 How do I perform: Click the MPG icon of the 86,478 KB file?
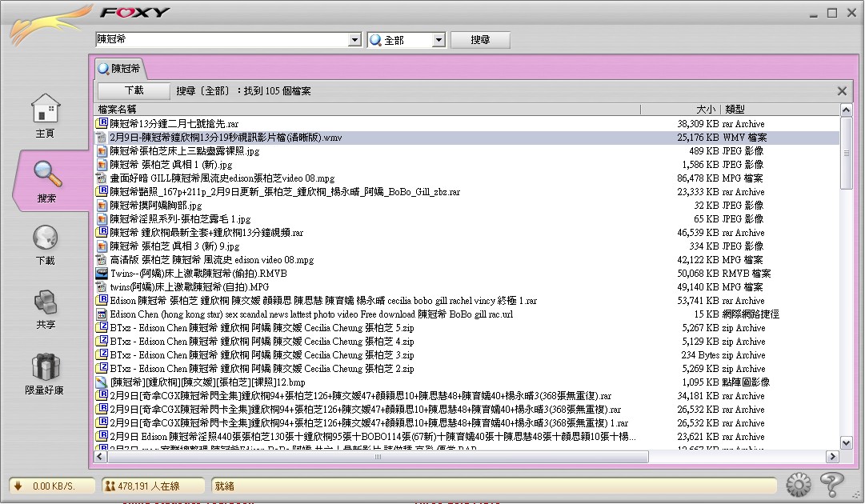102,178
